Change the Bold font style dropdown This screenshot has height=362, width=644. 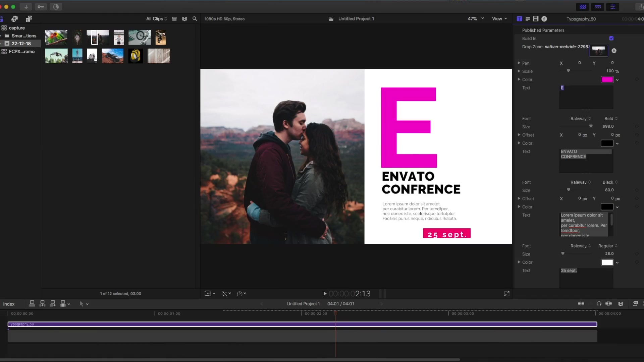611,119
